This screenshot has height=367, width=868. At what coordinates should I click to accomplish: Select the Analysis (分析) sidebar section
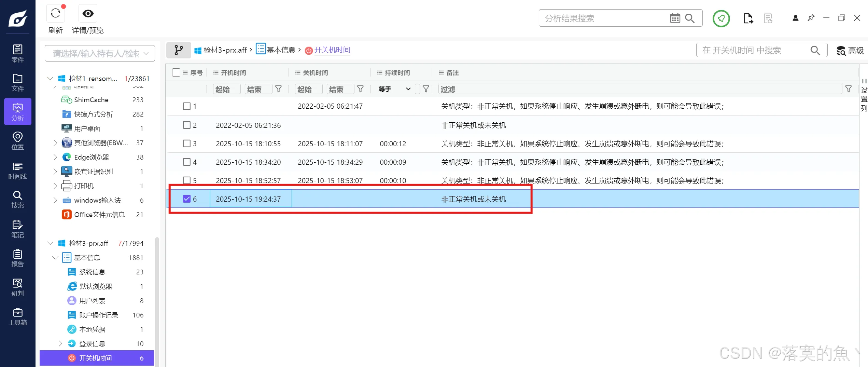pyautogui.click(x=18, y=112)
